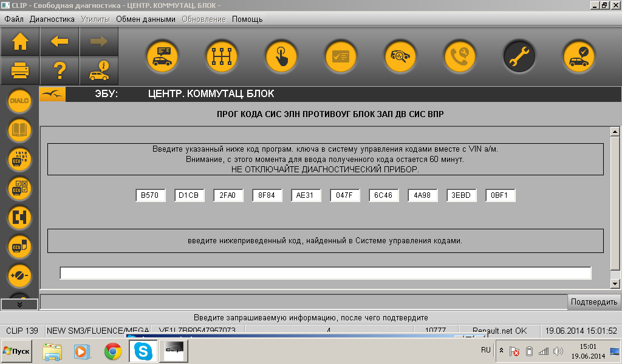Viewport: 622px width, 364px height.
Task: Open media player taskbar icon
Action: pyautogui.click(x=82, y=351)
